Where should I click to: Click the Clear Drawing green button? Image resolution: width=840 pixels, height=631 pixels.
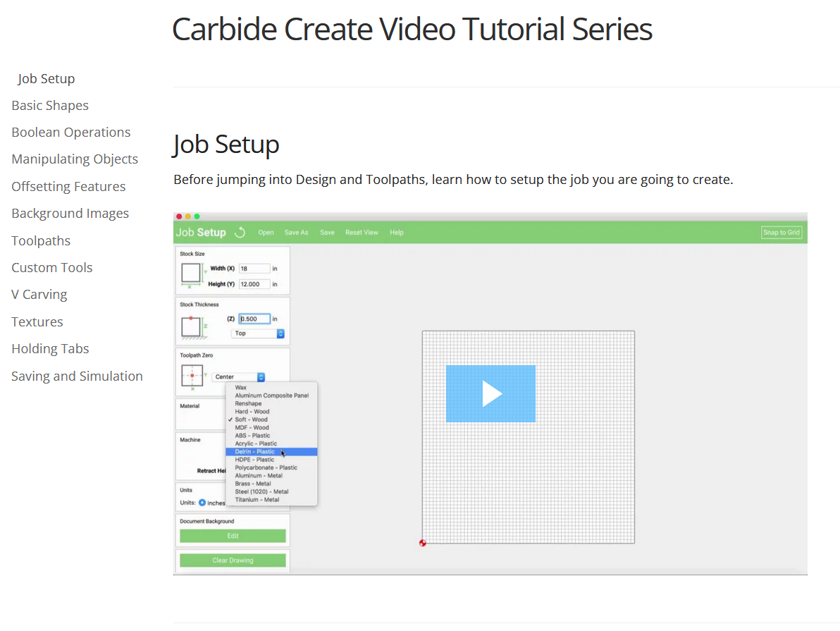coord(233,560)
